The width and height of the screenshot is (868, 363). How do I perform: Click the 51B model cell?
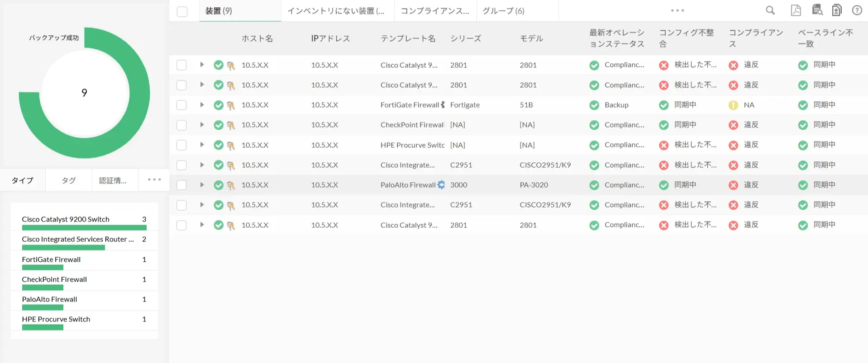point(526,105)
